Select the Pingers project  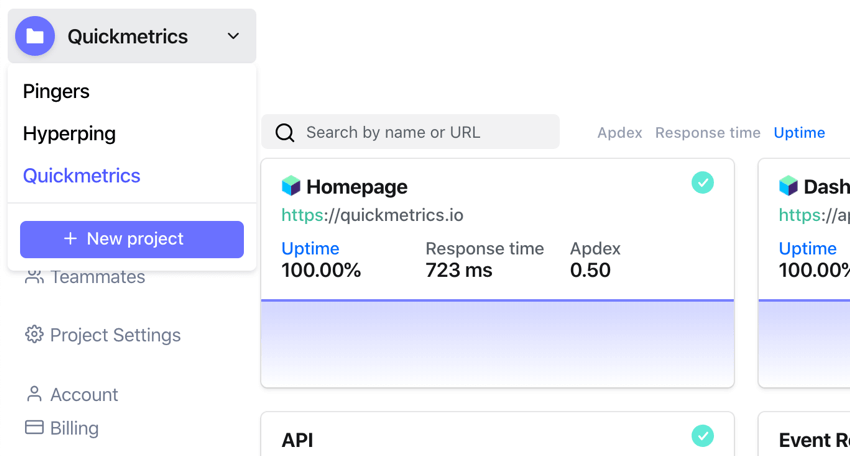pyautogui.click(x=56, y=91)
